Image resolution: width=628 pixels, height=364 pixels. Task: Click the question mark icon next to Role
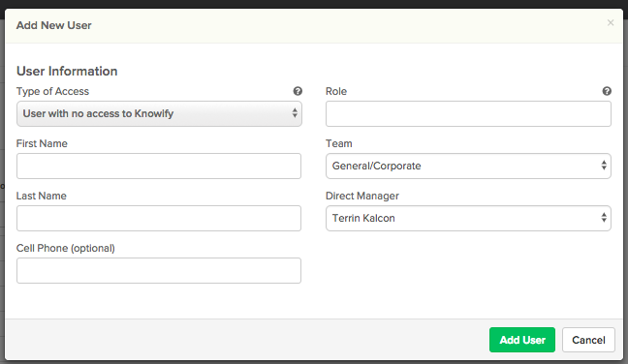pos(607,91)
